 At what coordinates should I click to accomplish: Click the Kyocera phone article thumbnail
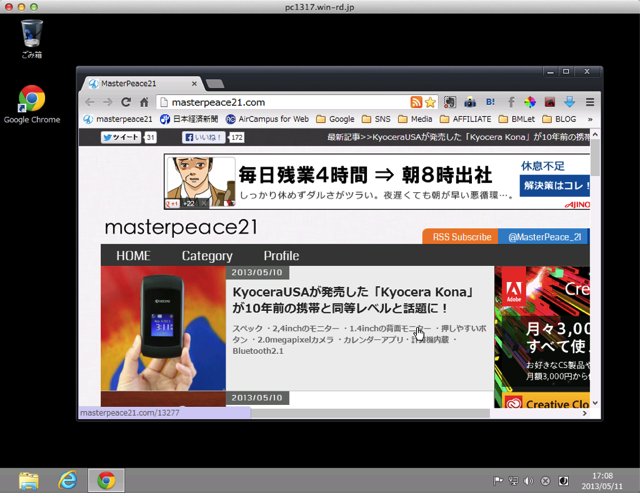163,328
